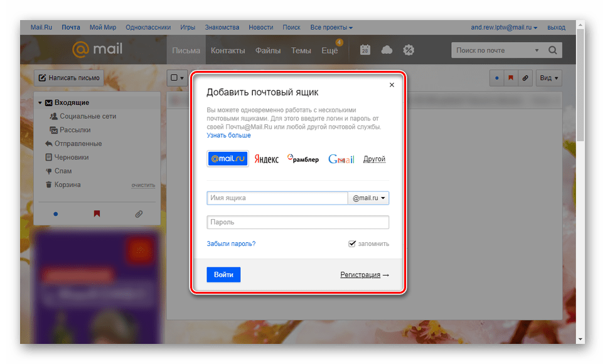Screen dimensions: 605x364
Task: Switch to the Контакты tab
Action: [228, 51]
